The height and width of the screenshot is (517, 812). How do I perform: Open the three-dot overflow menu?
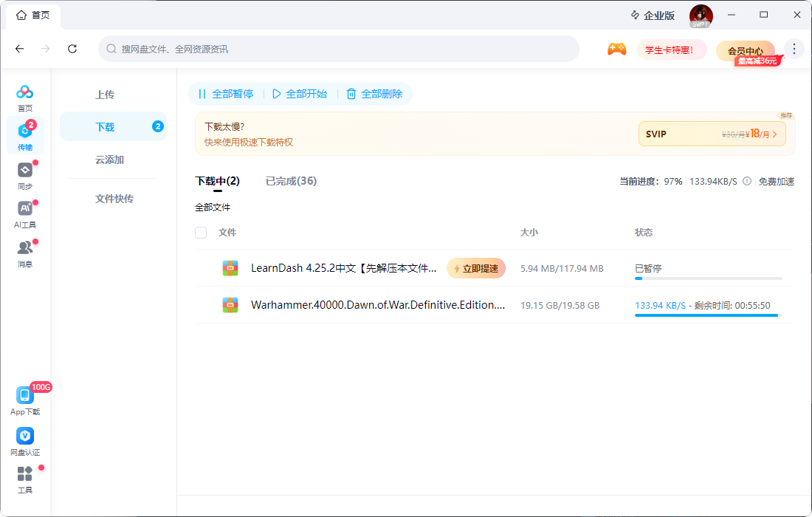[x=794, y=48]
